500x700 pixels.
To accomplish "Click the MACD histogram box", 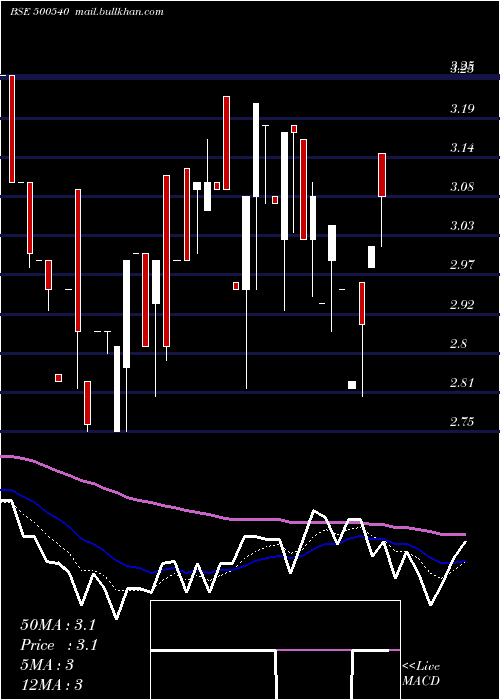I will [x=275, y=650].
